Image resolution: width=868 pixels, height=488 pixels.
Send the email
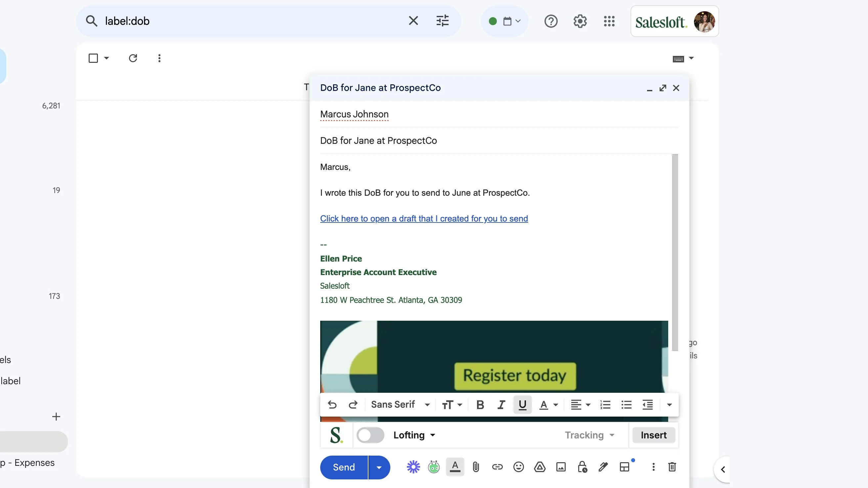344,467
